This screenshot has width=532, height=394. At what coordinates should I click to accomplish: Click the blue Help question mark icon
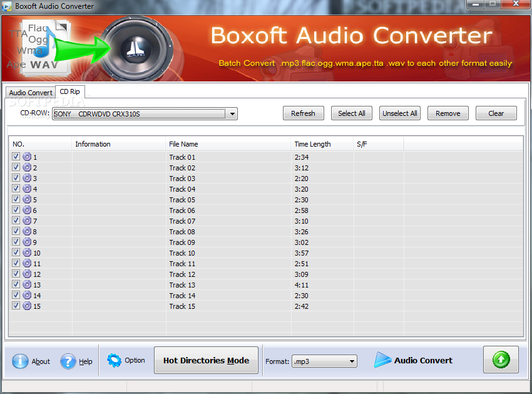pyautogui.click(x=68, y=361)
